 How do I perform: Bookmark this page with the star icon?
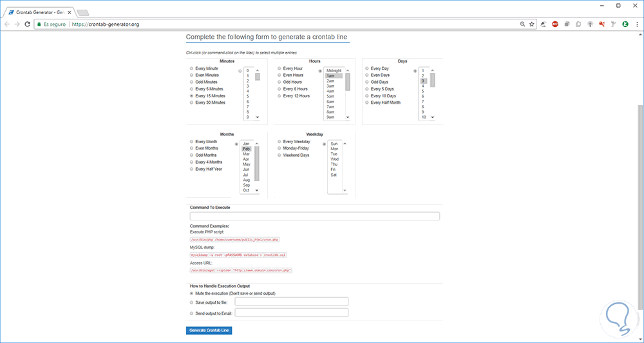point(531,24)
